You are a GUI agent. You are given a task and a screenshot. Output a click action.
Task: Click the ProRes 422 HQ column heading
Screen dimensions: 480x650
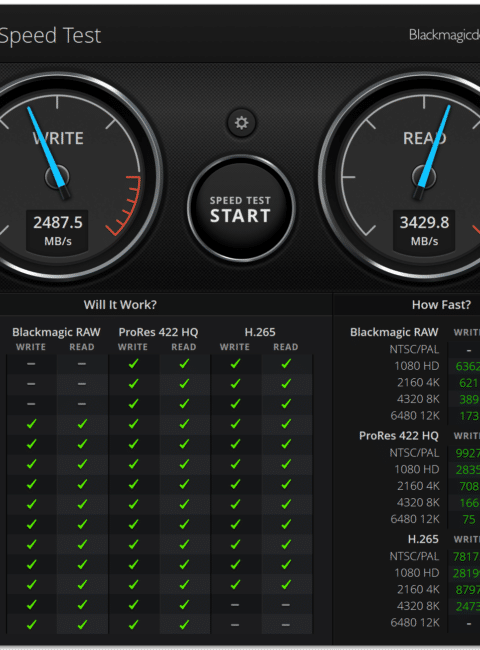click(x=158, y=332)
